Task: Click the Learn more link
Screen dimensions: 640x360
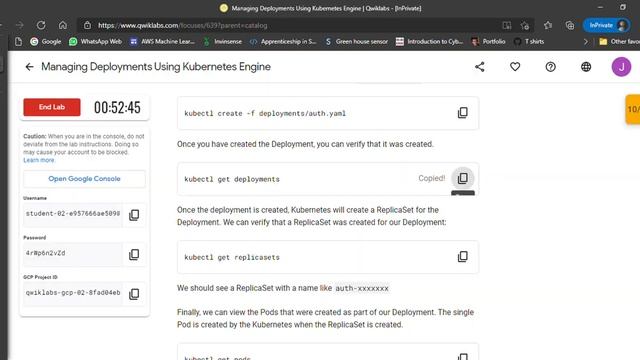Action: (39, 160)
